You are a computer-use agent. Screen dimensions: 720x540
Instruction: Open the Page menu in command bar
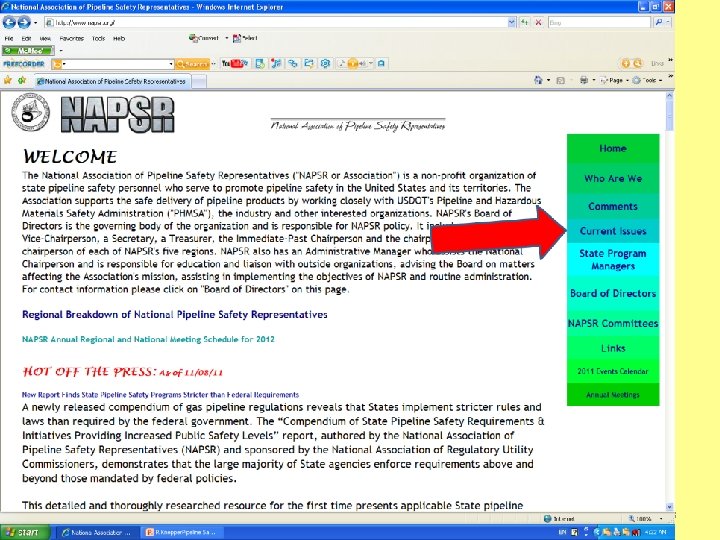coord(614,80)
